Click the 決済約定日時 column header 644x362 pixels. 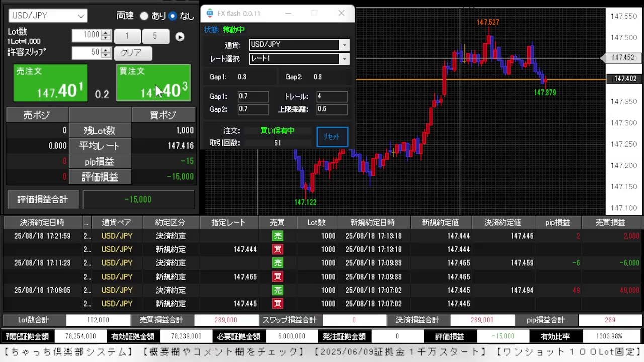[x=42, y=222]
